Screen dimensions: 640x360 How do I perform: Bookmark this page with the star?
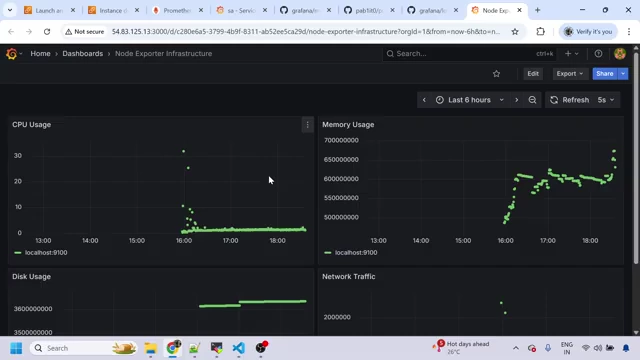(x=515, y=31)
